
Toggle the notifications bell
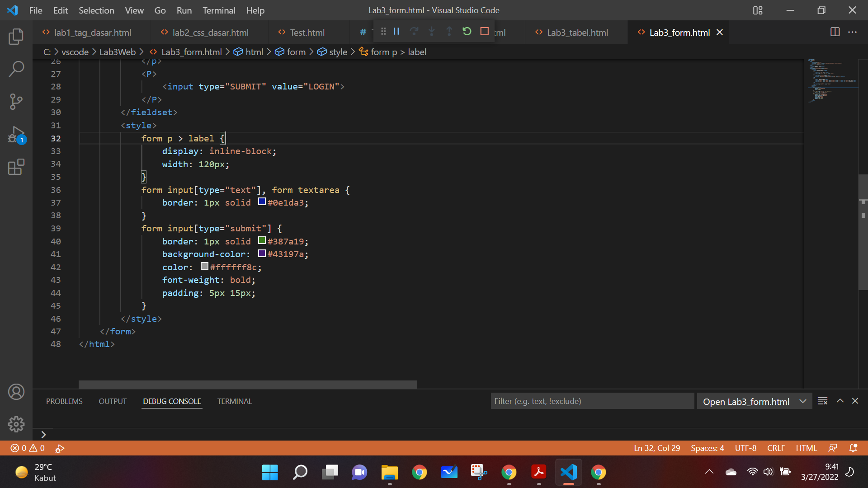pos(854,448)
